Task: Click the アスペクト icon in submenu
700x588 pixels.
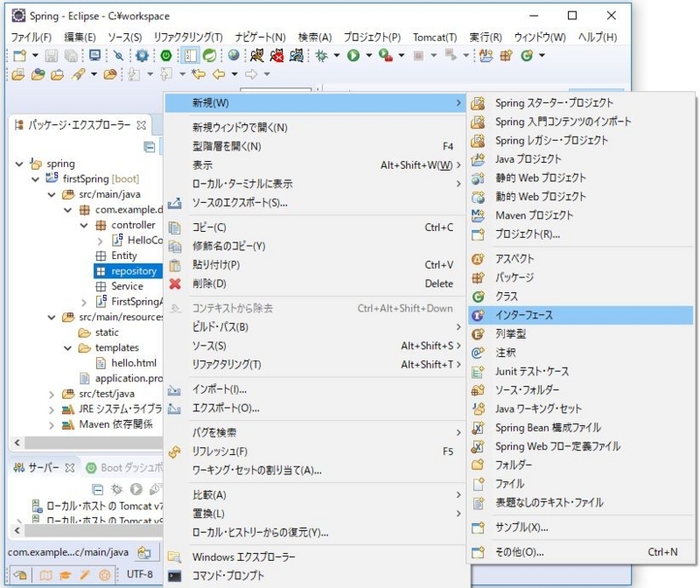Action: tap(478, 258)
